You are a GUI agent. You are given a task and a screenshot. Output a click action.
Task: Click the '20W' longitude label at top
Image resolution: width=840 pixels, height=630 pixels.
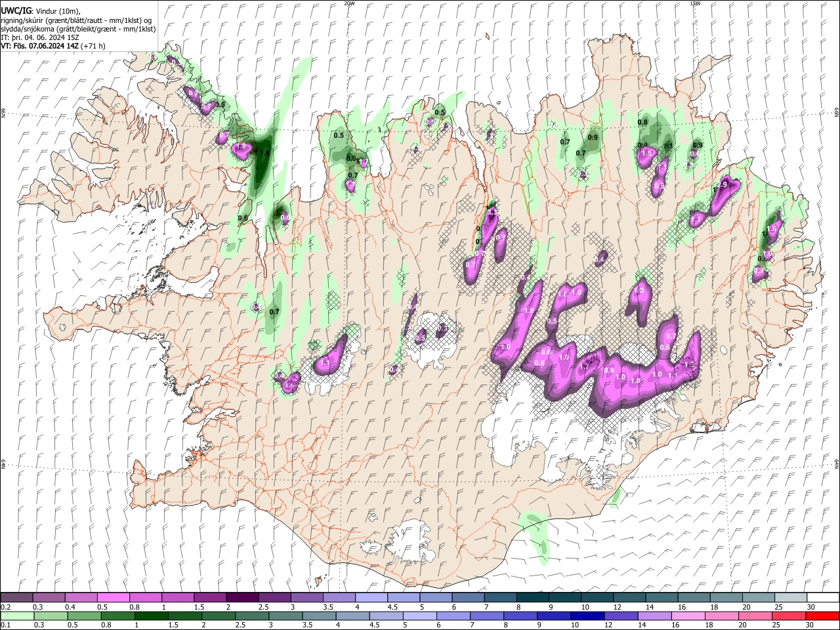point(349,3)
